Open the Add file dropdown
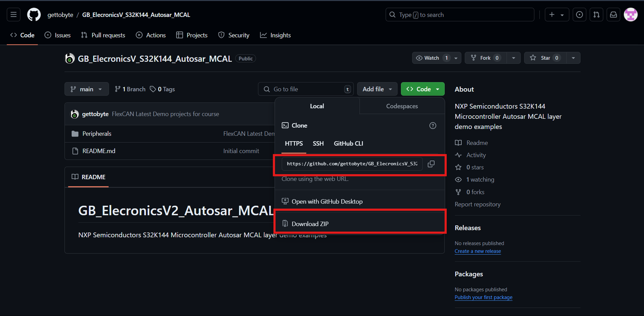The width and height of the screenshot is (644, 316). click(377, 89)
